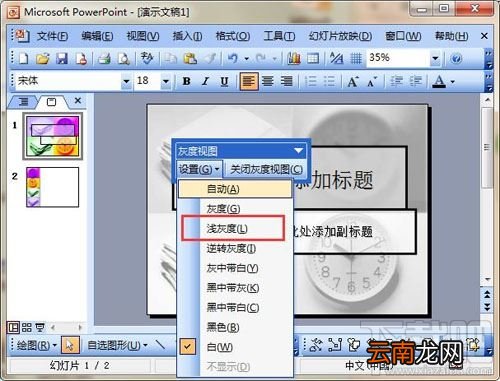Image resolution: width=500 pixels, height=381 pixels.
Task: Open the font size 18 dropdown
Action: tap(166, 81)
